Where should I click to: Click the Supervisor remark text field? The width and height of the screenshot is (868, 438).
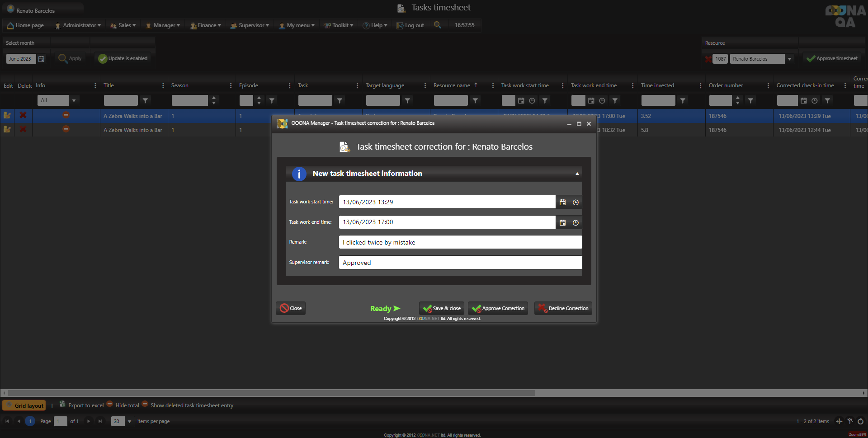(460, 263)
